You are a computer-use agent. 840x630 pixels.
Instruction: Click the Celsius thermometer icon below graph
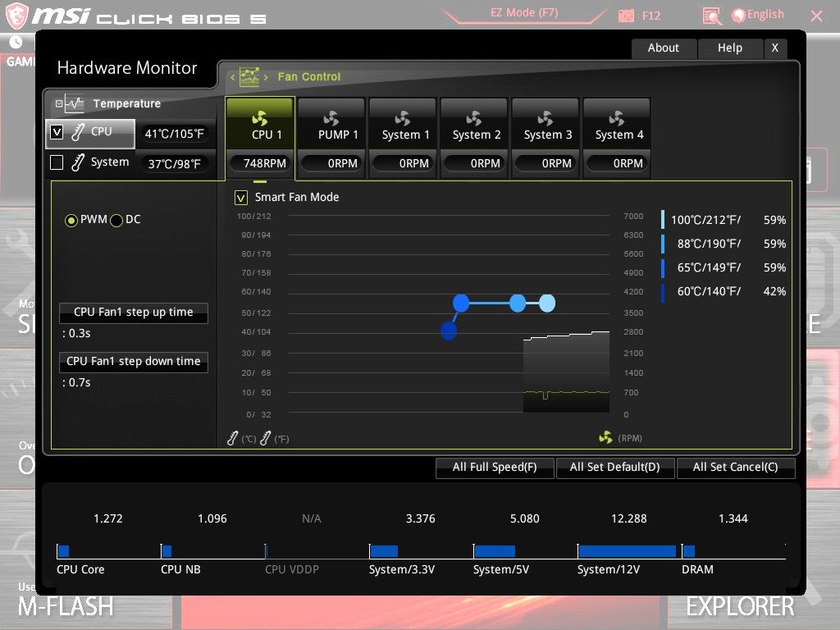[x=232, y=439]
